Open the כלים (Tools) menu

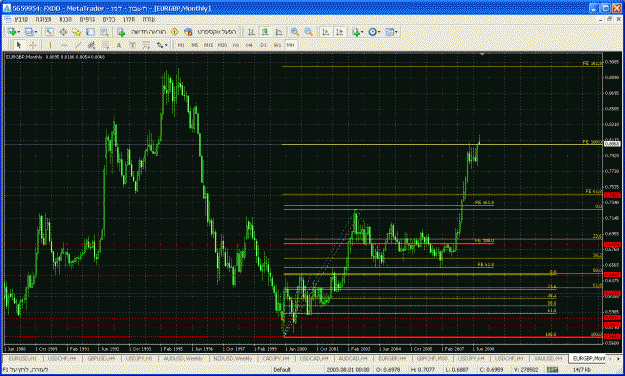click(109, 19)
